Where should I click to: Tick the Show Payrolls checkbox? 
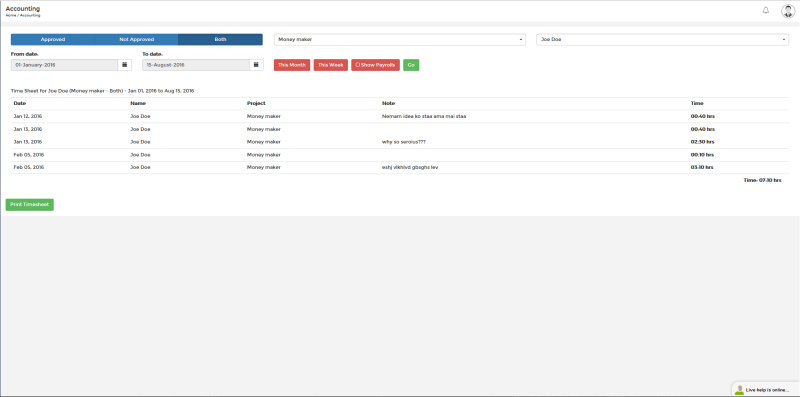(358, 65)
